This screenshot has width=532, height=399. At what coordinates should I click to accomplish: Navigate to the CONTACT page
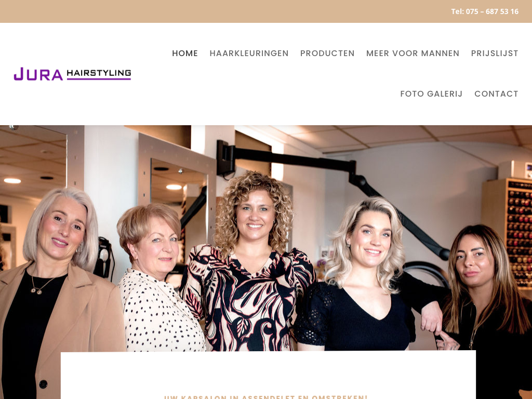(496, 94)
